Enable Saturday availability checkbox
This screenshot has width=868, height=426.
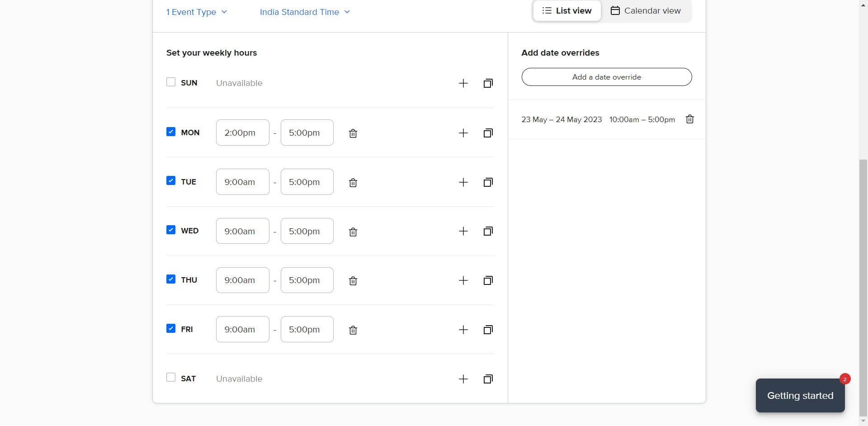[x=170, y=377]
